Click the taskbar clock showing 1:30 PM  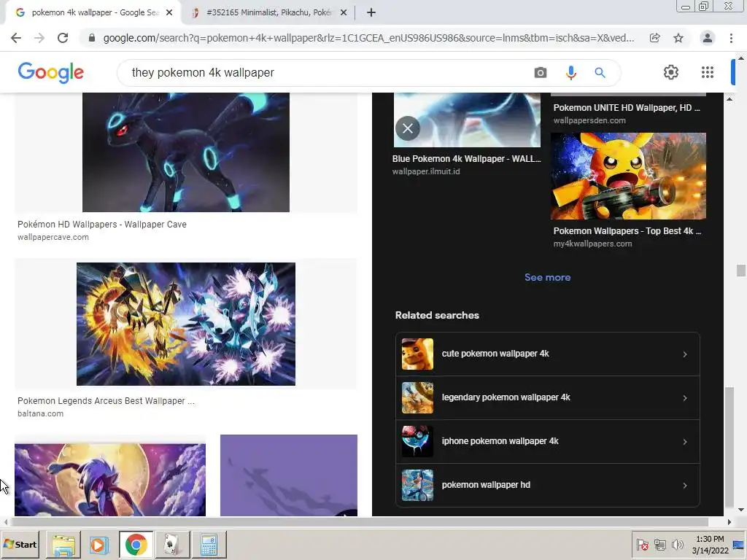click(710, 545)
